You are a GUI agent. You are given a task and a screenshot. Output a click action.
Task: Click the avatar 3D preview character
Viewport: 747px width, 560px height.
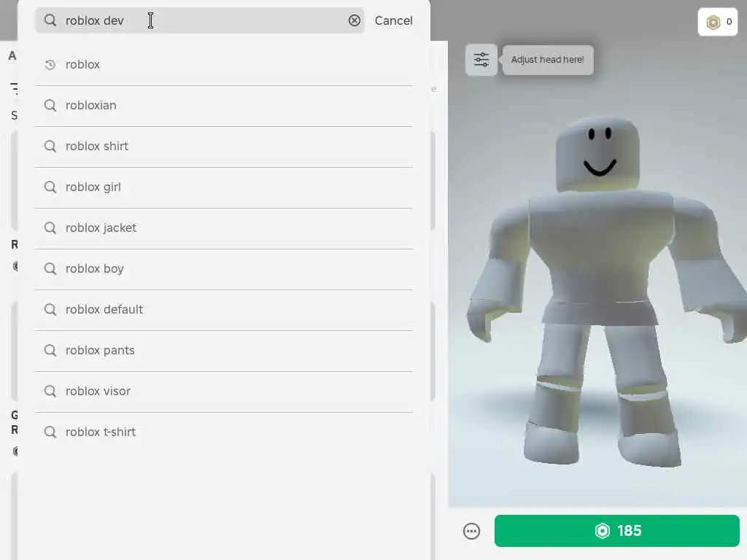605,290
